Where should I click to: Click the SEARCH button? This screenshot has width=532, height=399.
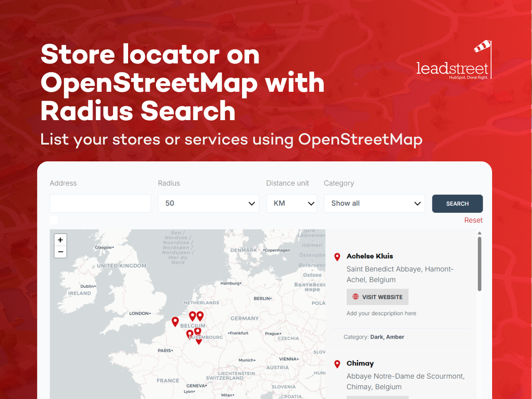coord(458,203)
